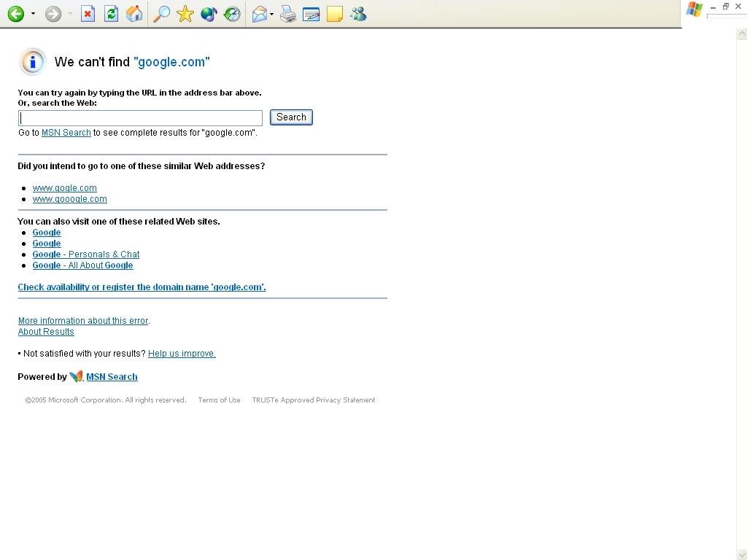The image size is (747, 560).
Task: Open the MSN Search link beside Powered by
Action: (x=112, y=377)
